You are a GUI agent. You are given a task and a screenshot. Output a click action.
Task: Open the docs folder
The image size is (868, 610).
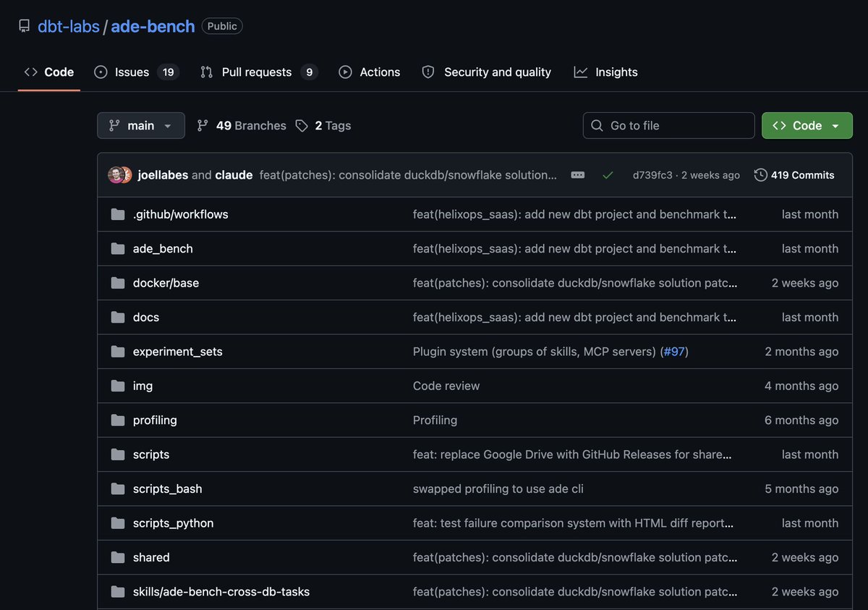[x=146, y=317]
